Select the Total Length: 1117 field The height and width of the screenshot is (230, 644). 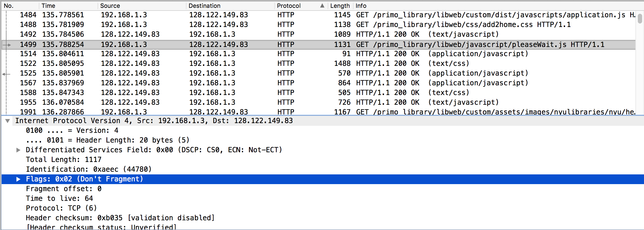tap(64, 160)
